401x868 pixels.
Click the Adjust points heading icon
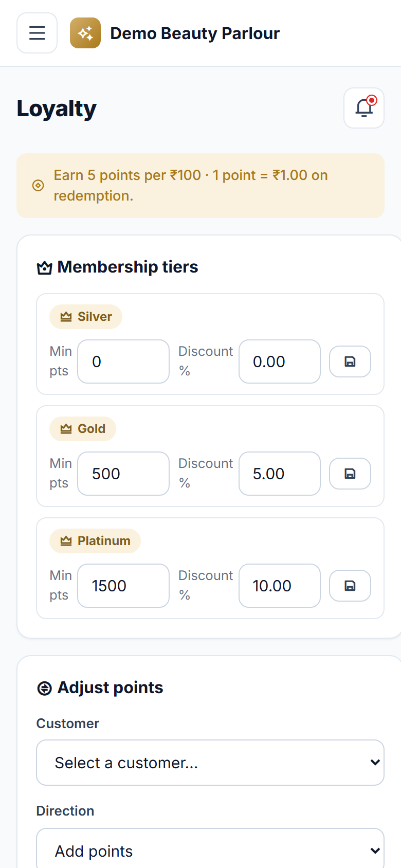click(x=45, y=688)
